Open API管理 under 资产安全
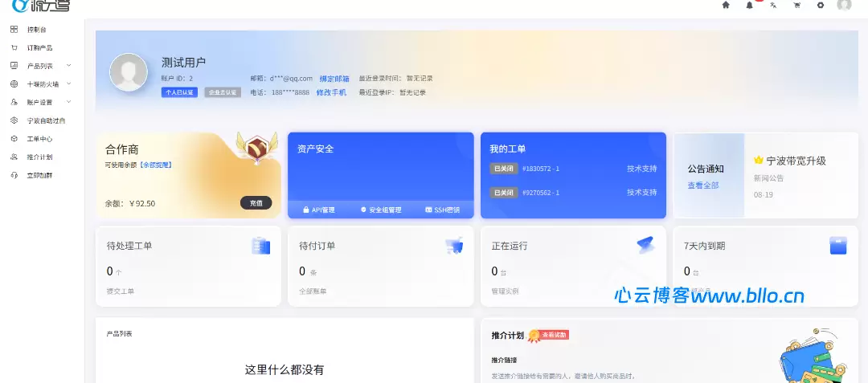The width and height of the screenshot is (868, 383). point(319,210)
